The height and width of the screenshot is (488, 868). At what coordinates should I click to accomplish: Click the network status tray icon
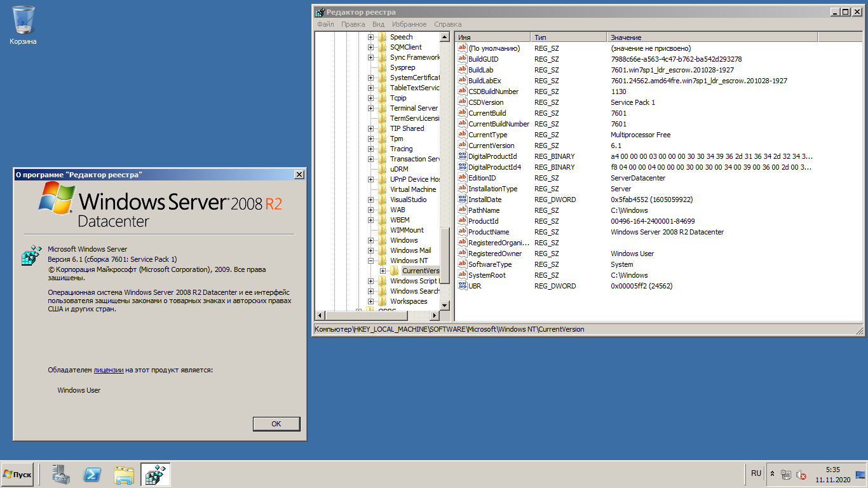click(787, 475)
